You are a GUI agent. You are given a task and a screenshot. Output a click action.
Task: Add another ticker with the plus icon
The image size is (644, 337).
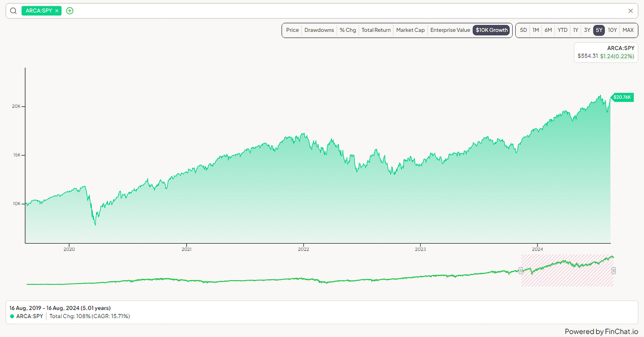click(x=69, y=11)
